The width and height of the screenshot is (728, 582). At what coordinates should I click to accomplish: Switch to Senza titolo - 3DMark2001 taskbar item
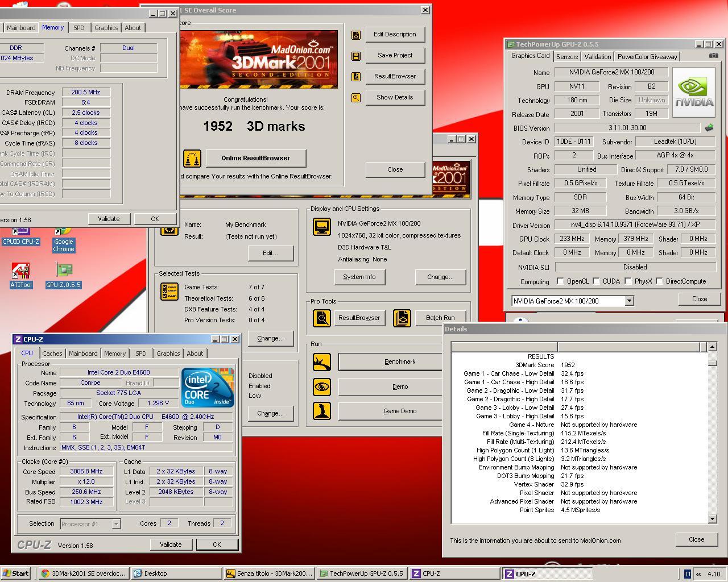click(270, 573)
